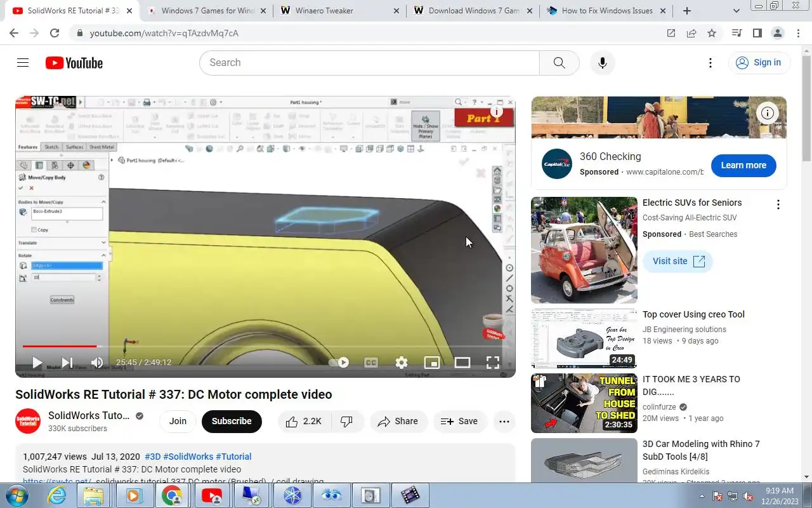Click the Sign in button
This screenshot has width=812, height=508.
[759, 62]
